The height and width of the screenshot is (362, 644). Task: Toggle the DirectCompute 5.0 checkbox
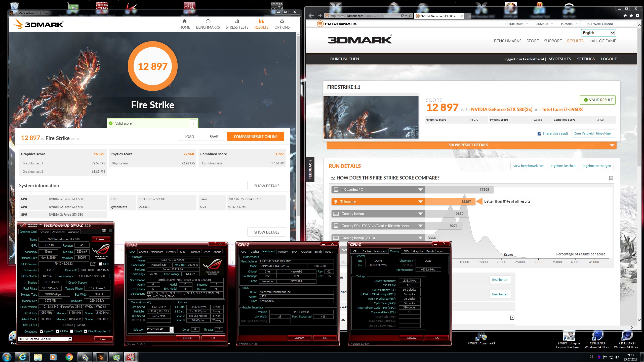(x=86, y=331)
